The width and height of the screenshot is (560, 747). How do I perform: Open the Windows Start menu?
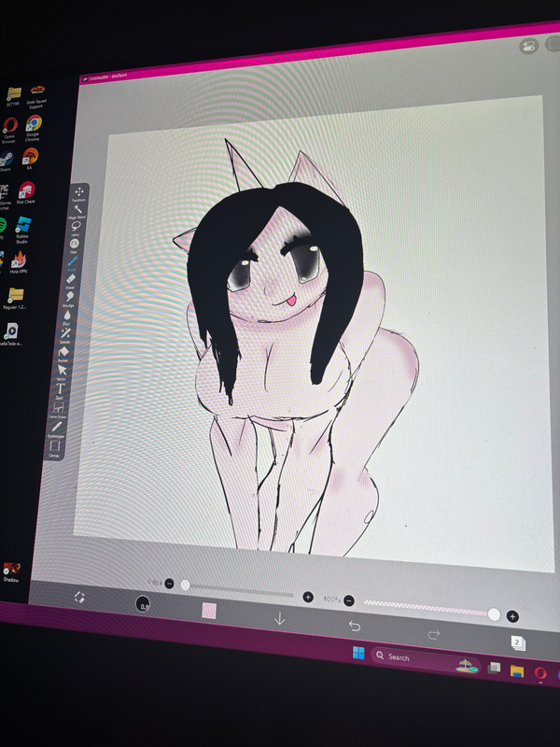358,653
